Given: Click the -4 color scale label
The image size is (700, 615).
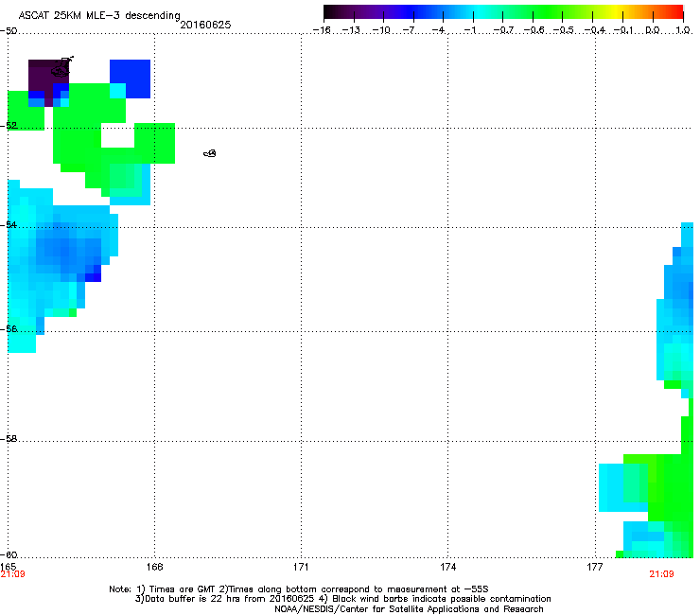Looking at the screenshot, I should pos(439,30).
